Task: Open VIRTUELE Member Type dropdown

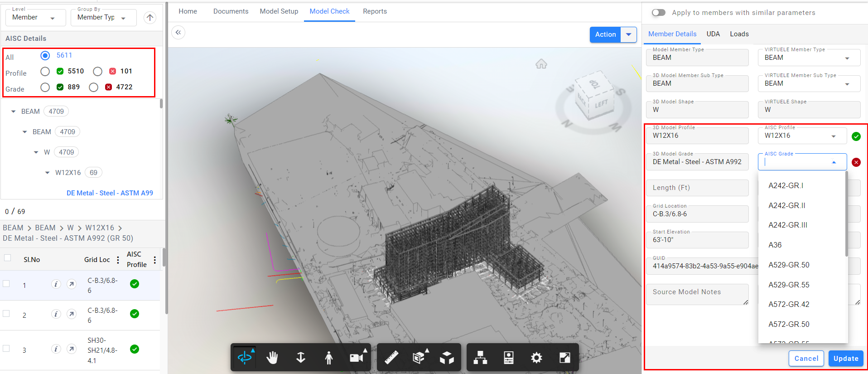Action: (x=809, y=58)
